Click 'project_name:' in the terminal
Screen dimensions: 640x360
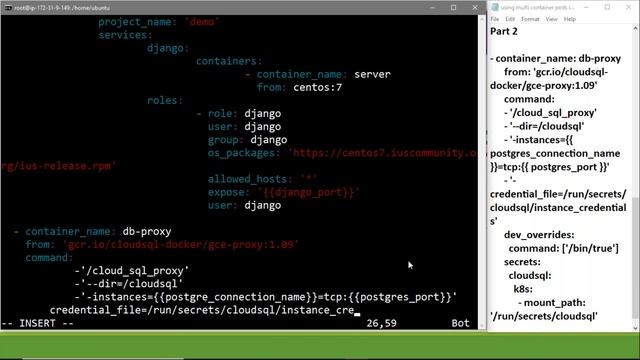click(137, 22)
